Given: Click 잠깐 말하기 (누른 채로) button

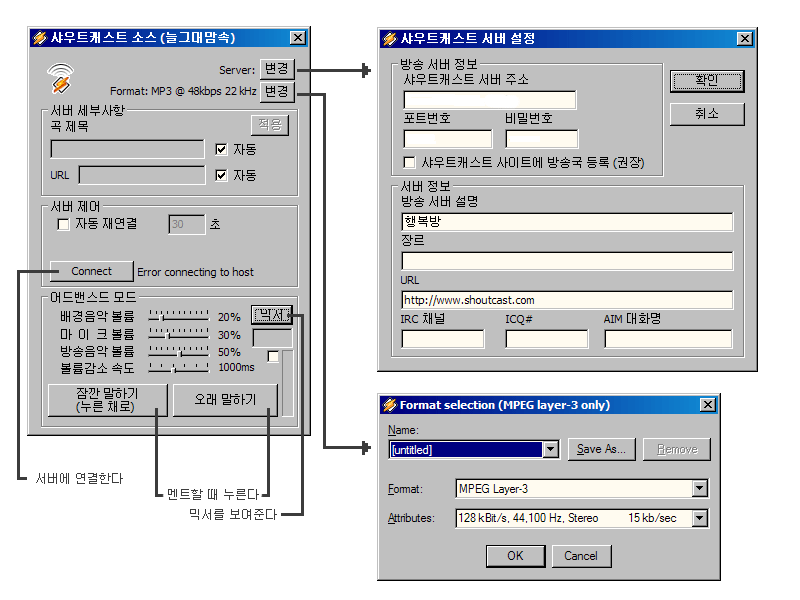Looking at the screenshot, I should (x=108, y=401).
